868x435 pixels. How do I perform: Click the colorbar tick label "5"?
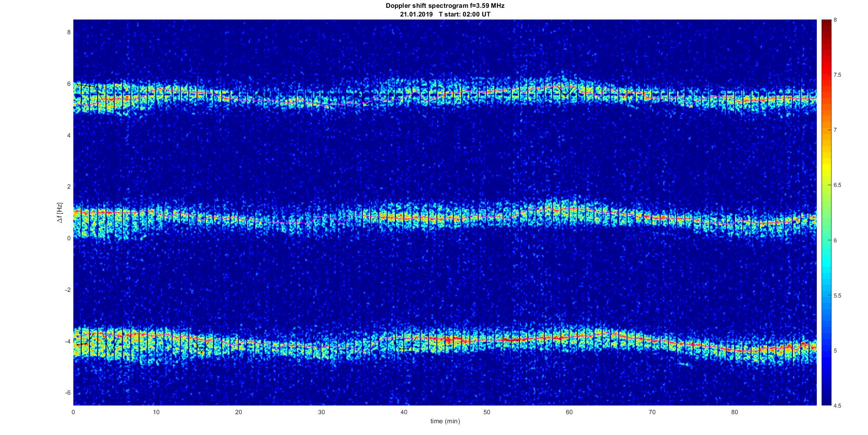pyautogui.click(x=835, y=351)
